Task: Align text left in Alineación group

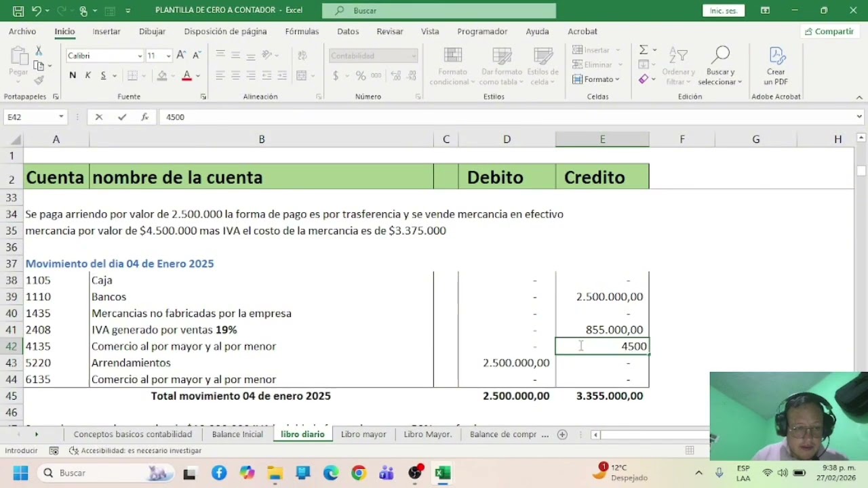Action: pos(220,75)
